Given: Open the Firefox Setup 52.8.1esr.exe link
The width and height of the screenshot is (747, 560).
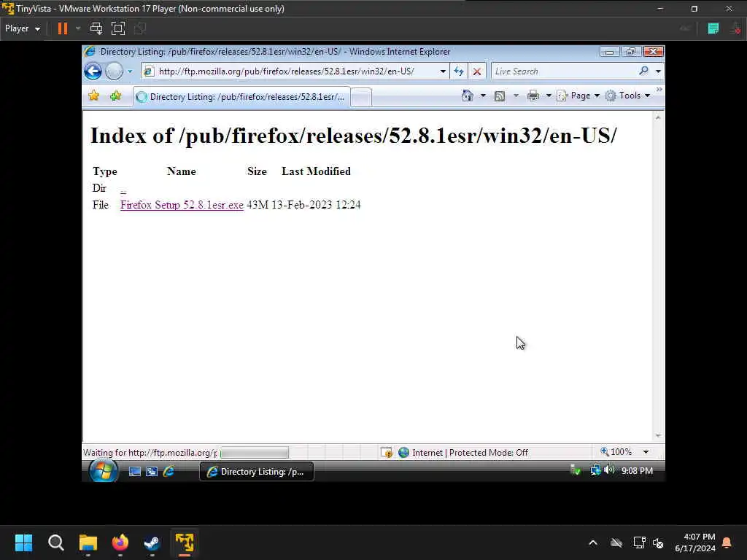Looking at the screenshot, I should (182, 205).
